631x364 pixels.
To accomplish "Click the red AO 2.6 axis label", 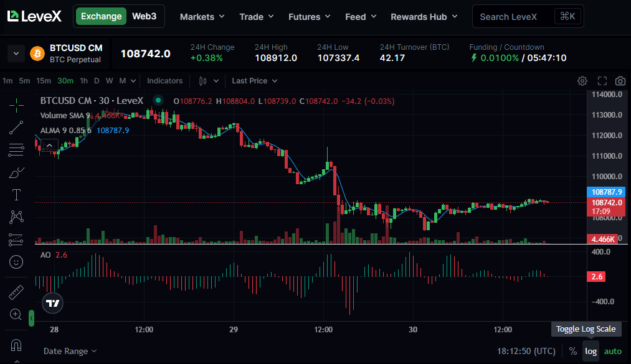I will 597,276.
